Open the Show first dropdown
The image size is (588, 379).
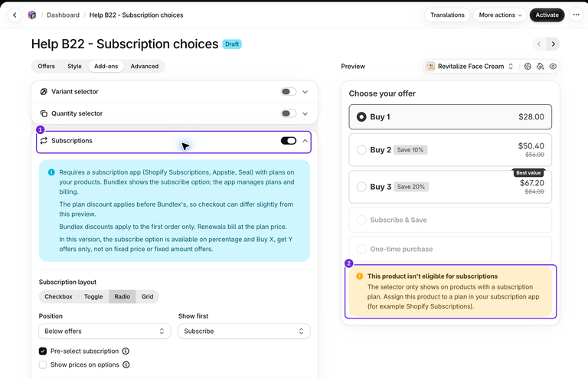[x=244, y=331]
